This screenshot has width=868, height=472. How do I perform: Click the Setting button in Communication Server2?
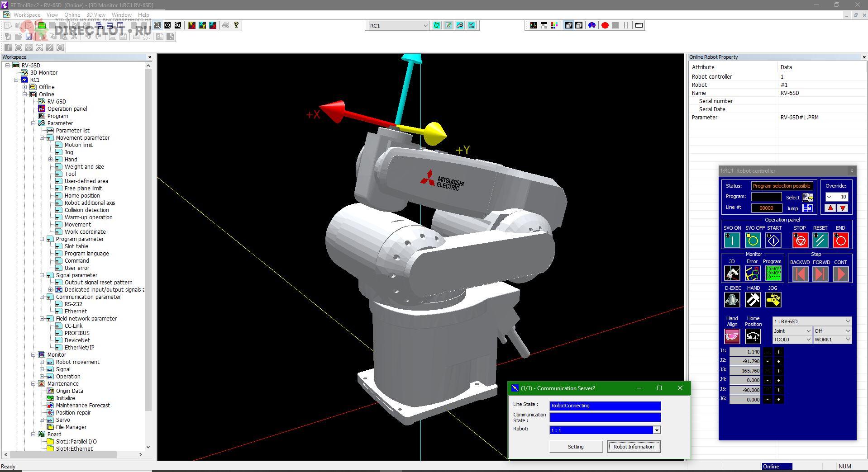(x=576, y=447)
